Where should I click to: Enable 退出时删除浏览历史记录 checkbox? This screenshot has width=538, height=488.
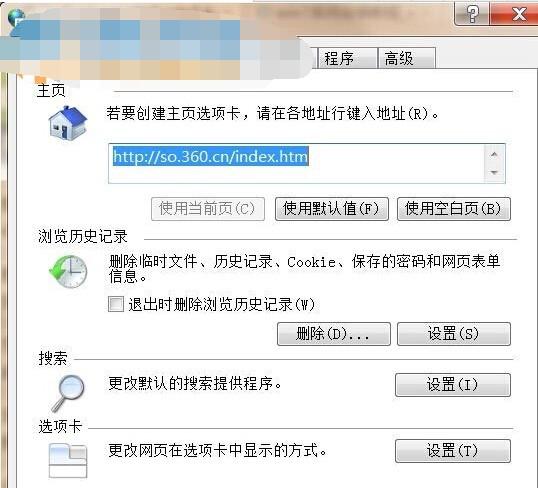click(x=116, y=304)
